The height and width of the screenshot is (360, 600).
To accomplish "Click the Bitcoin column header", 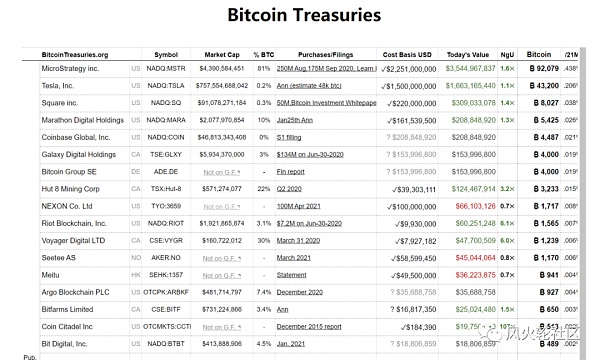I will [539, 54].
